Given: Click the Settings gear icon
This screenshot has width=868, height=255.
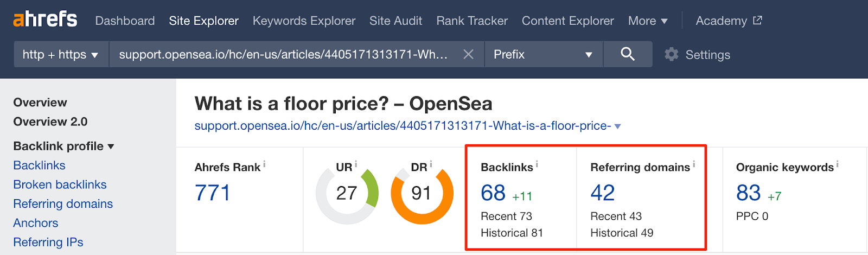Looking at the screenshot, I should coord(672,54).
